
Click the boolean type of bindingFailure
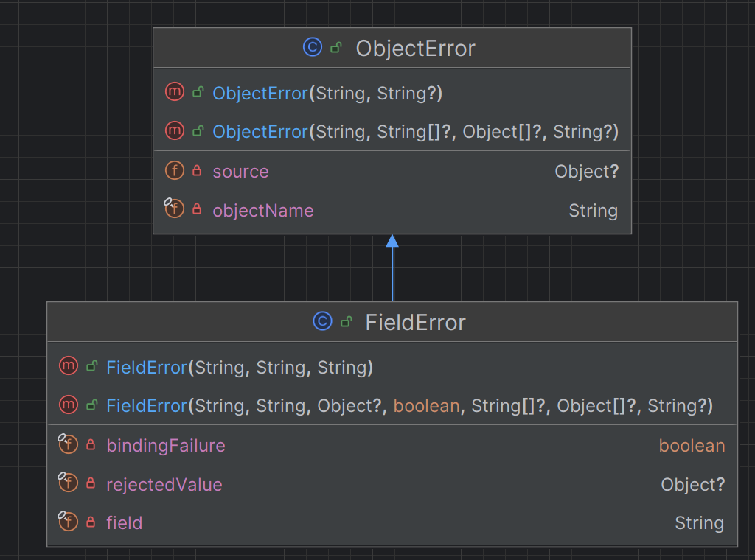pyautogui.click(x=692, y=446)
